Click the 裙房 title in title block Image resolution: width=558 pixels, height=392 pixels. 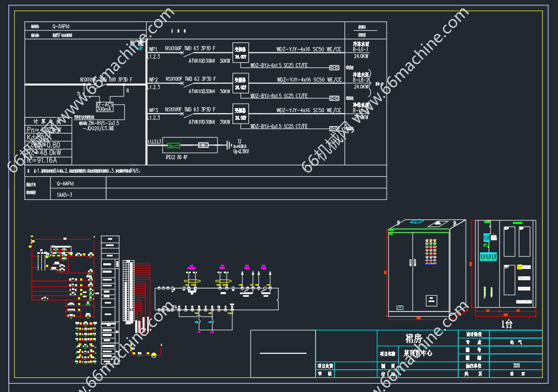pos(414,339)
